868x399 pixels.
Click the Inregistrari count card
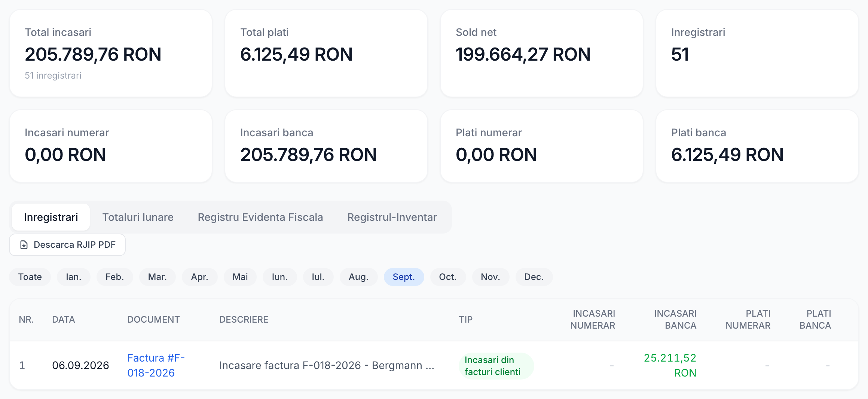[x=757, y=54]
